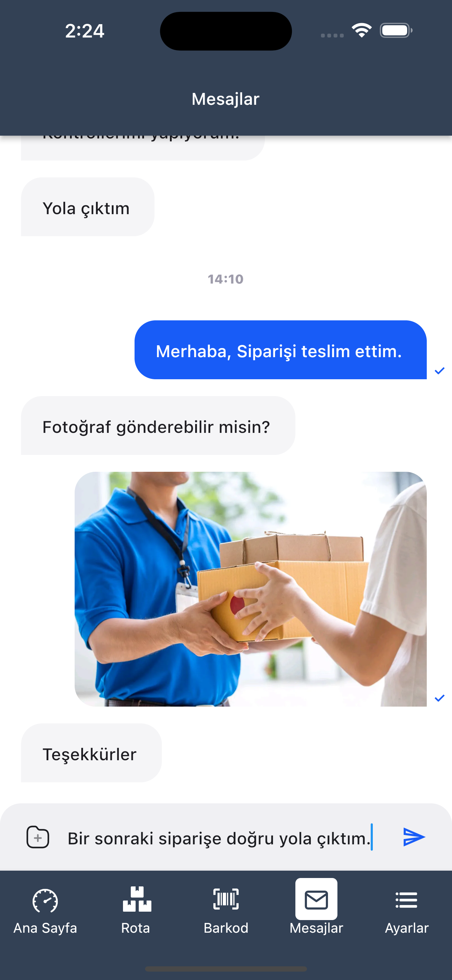Tap the Wi-Fi status icon
This screenshot has height=980, width=452.
362,30
